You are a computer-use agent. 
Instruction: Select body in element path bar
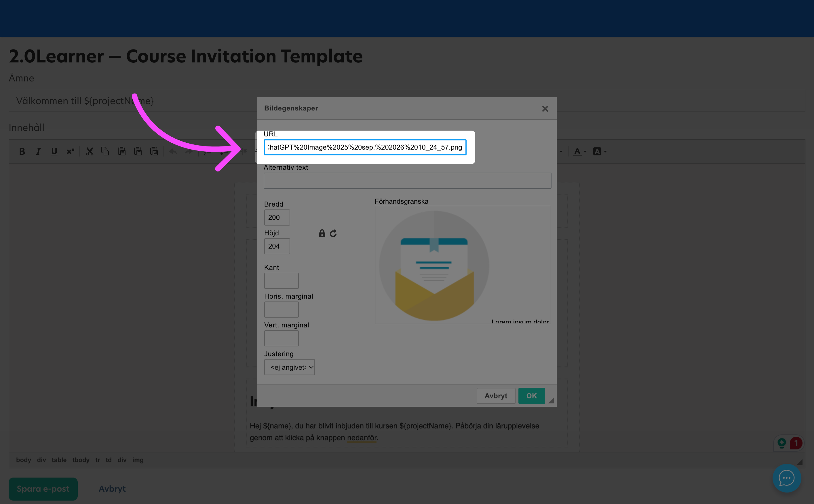coord(23,460)
